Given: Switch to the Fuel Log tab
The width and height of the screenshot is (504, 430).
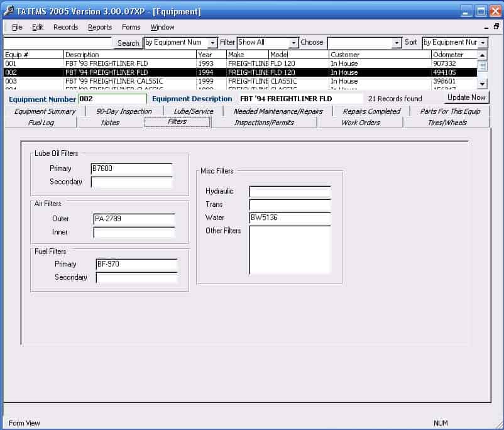Looking at the screenshot, I should click(41, 123).
